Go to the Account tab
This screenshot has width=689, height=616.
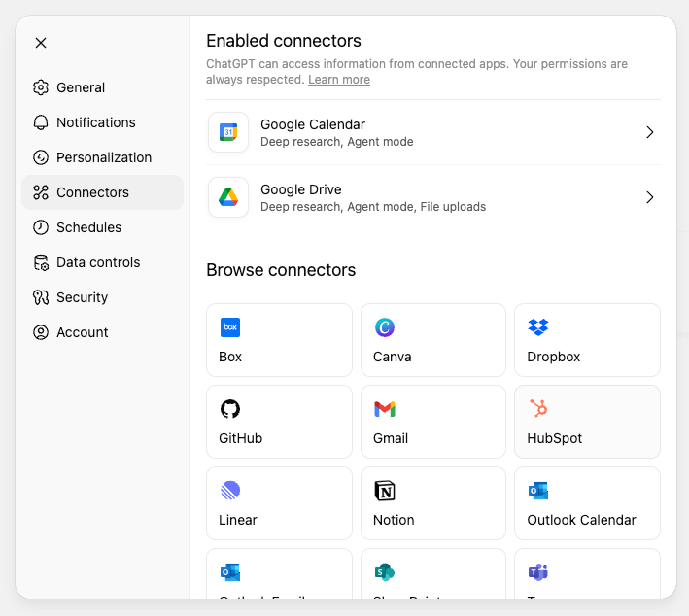click(x=102, y=332)
